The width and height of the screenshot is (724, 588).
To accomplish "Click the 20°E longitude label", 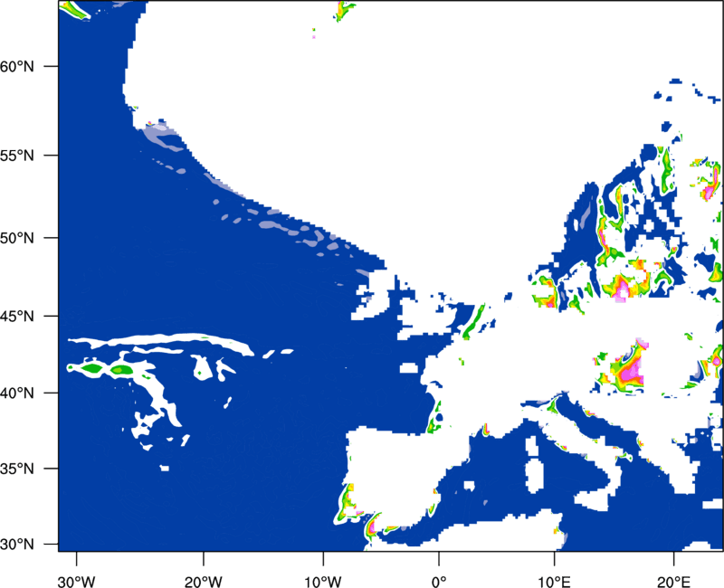I will click(x=673, y=582).
